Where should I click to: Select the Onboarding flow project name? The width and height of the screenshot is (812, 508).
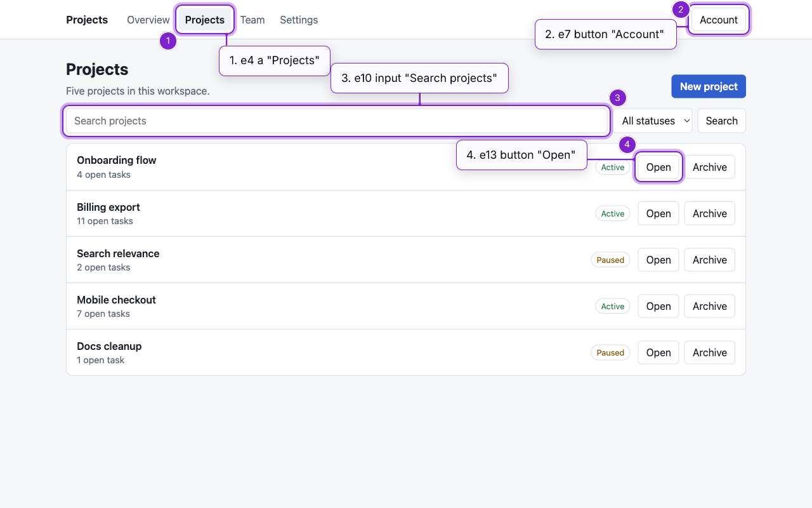click(117, 160)
